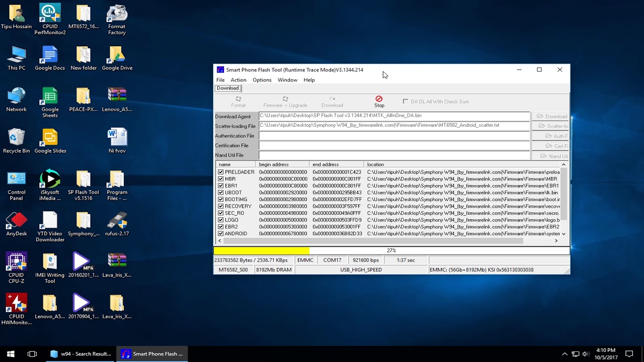This screenshot has width=644, height=362.
Task: Open the Control Panel desktop icon
Action: click(x=17, y=186)
